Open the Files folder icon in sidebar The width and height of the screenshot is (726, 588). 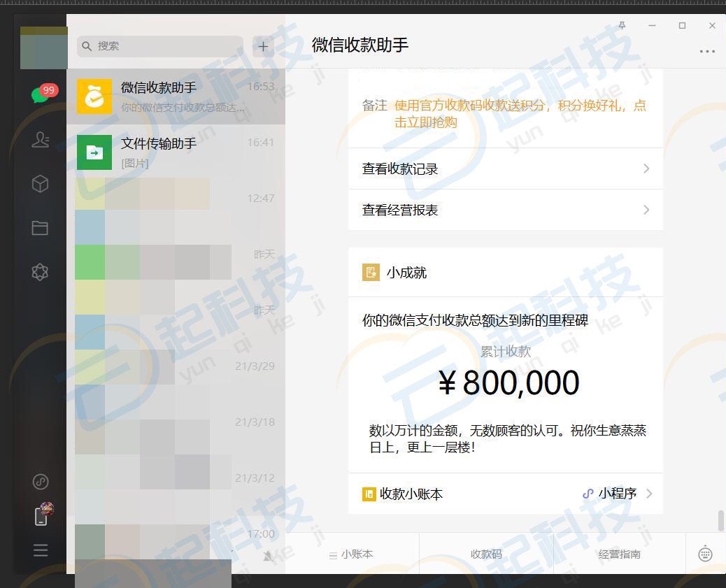pyautogui.click(x=41, y=228)
